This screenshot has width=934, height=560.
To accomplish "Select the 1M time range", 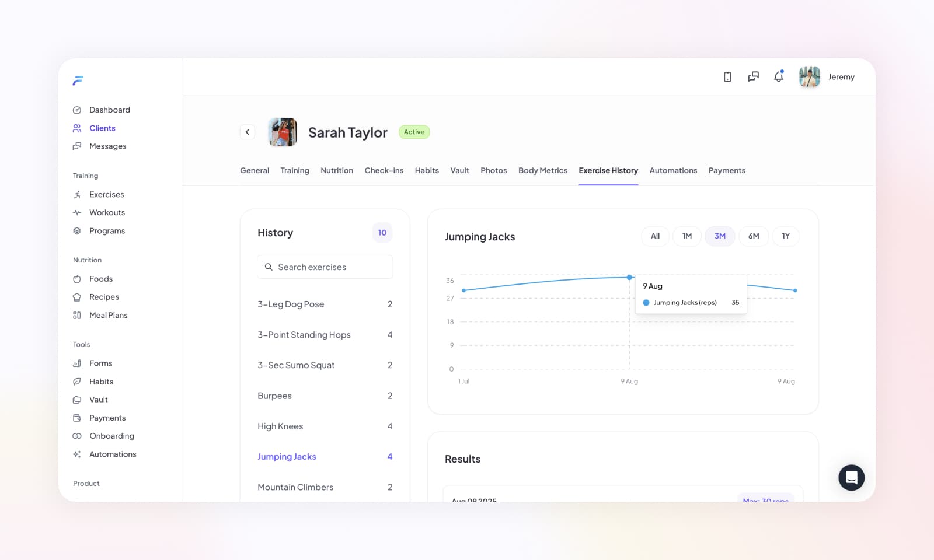I will pos(687,236).
